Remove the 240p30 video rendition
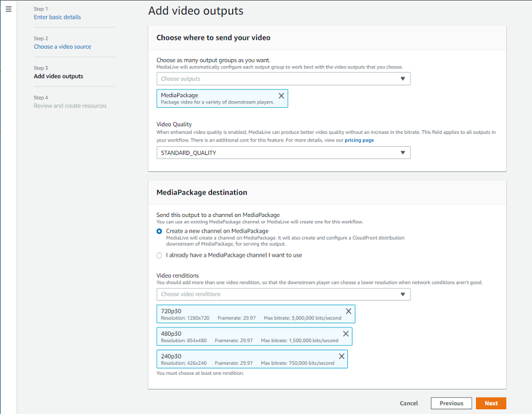Viewport: 532px width, 414px height. 341,356
